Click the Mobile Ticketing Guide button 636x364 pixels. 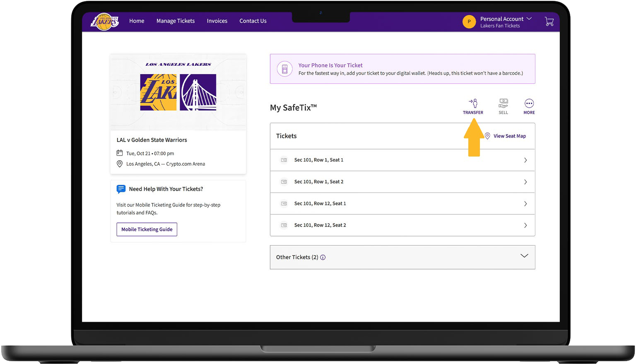coord(147,229)
